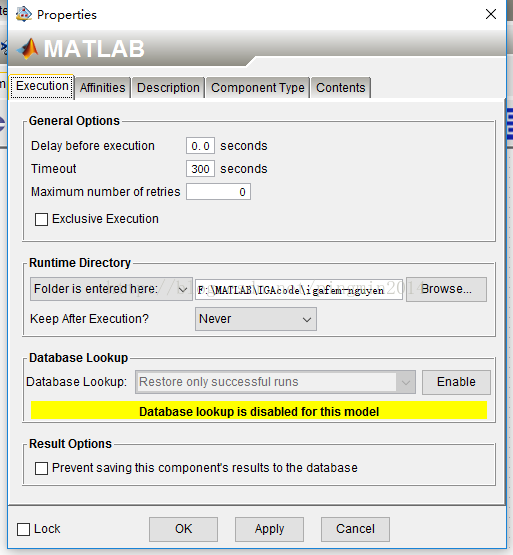Click the MATLAB logo icon
The height and width of the screenshot is (555, 513).
tap(28, 48)
